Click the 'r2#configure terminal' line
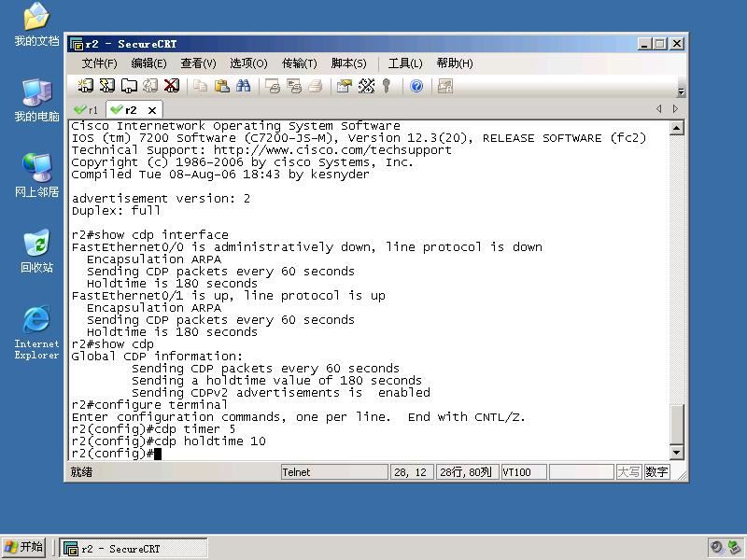747x560 pixels. pos(149,405)
